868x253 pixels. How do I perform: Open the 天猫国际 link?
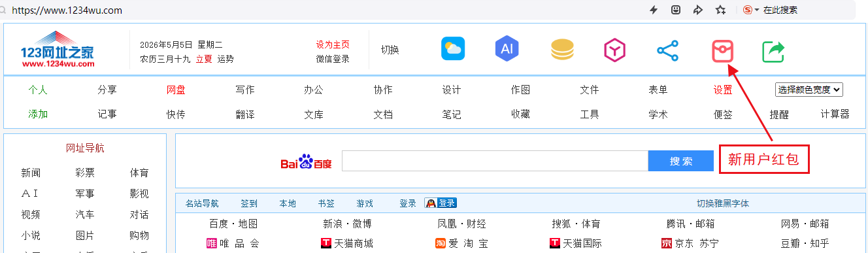[x=576, y=244]
